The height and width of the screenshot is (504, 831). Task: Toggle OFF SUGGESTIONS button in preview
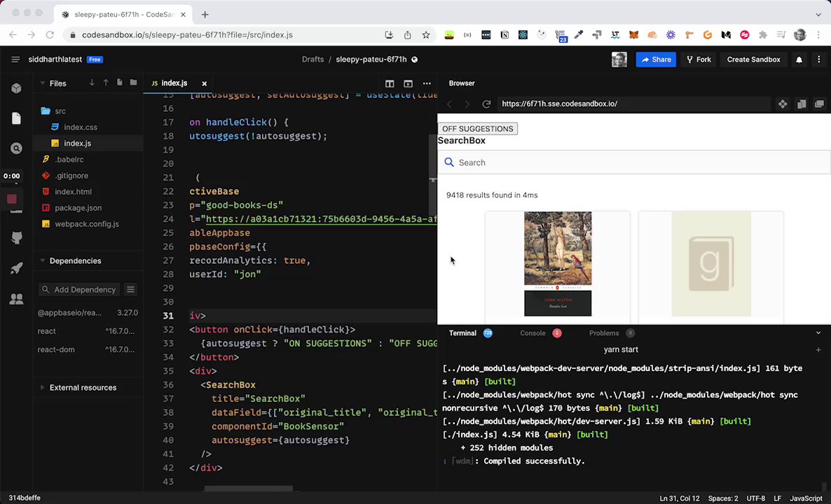click(x=477, y=129)
